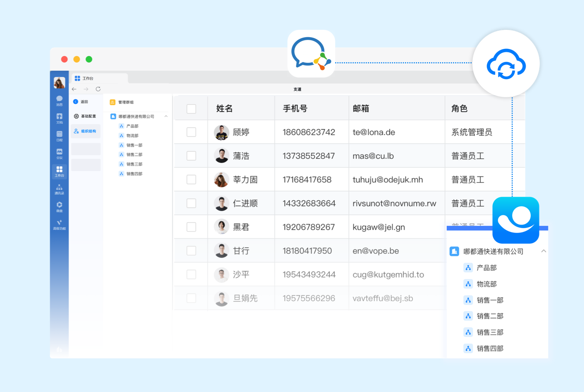The height and width of the screenshot is (392, 584).
Task: Click the back navigation arrow
Action: click(74, 89)
